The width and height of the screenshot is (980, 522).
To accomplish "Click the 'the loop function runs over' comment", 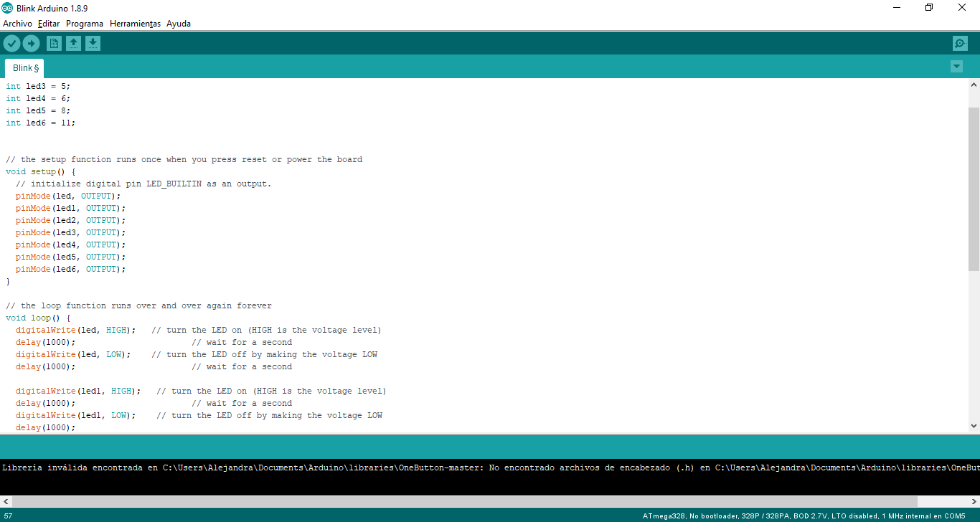I will point(138,305).
